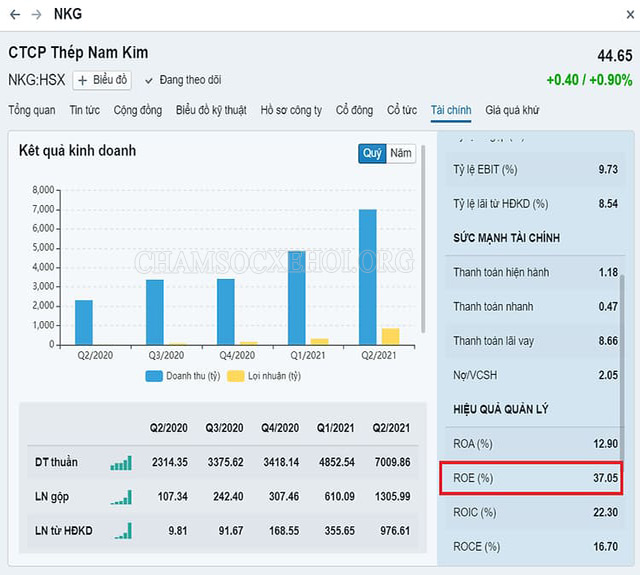Click the HIỆU QUẢ QUẢN LÝ heading
Image resolution: width=640 pixels, height=575 pixels.
pos(501,409)
